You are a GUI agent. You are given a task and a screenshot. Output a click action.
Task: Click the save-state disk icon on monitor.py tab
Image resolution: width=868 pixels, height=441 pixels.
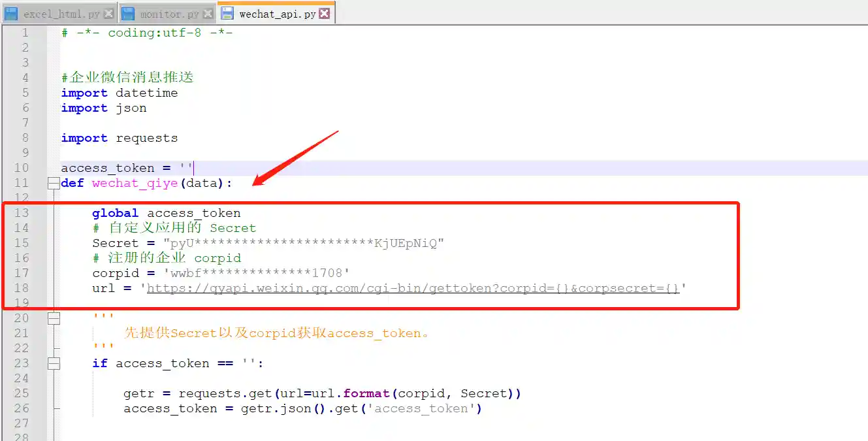128,14
